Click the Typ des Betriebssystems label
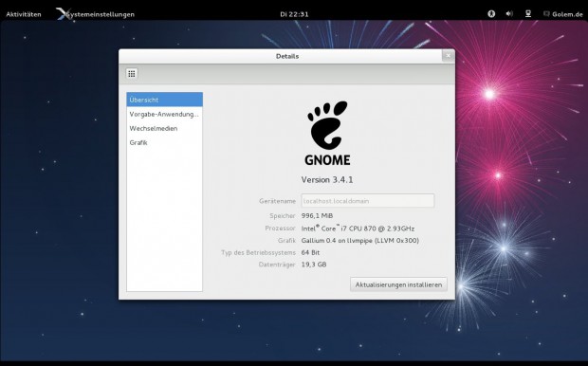The image size is (588, 366). [258, 252]
